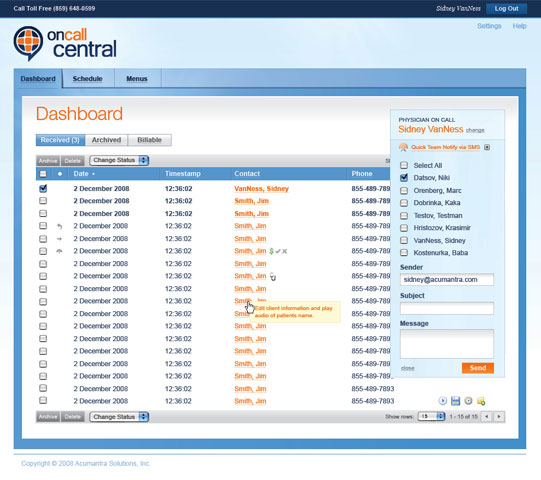Click the Phone column header
Image resolution: width=541 pixels, height=480 pixels.
tap(362, 174)
